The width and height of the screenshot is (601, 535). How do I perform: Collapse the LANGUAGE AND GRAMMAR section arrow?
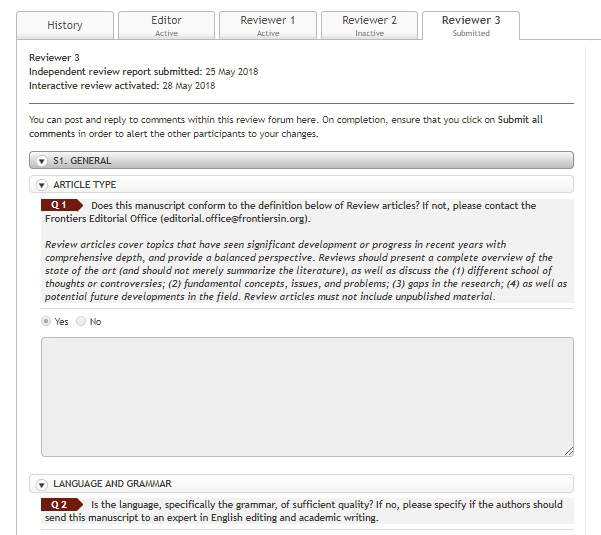[42, 484]
